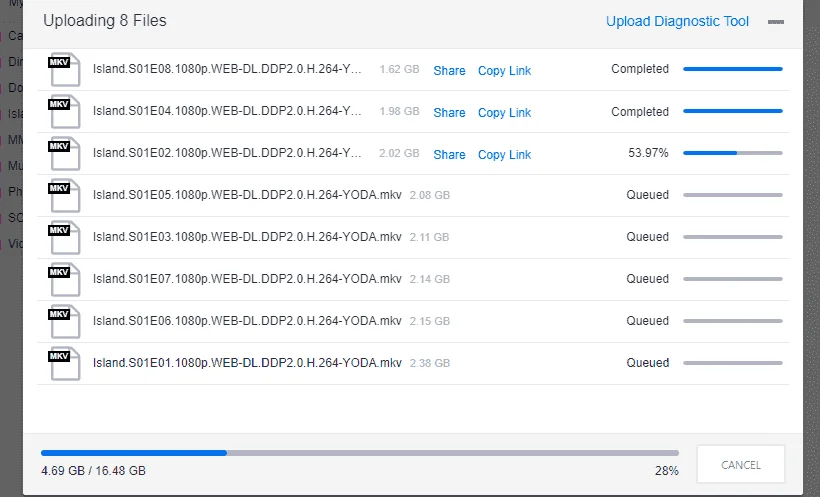Image resolution: width=820 pixels, height=497 pixels.
Task: Select the truncated Island.S01E02 file name
Action: 227,153
